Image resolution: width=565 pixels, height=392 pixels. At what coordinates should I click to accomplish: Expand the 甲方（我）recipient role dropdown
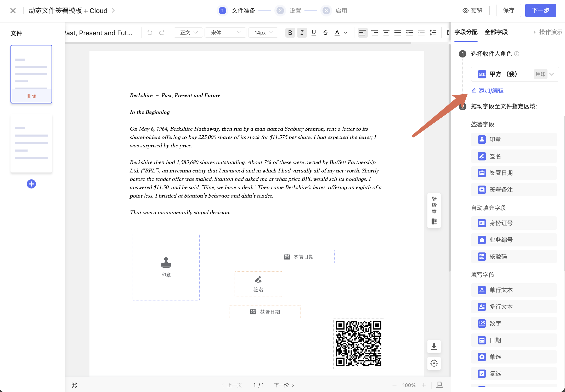pos(552,74)
